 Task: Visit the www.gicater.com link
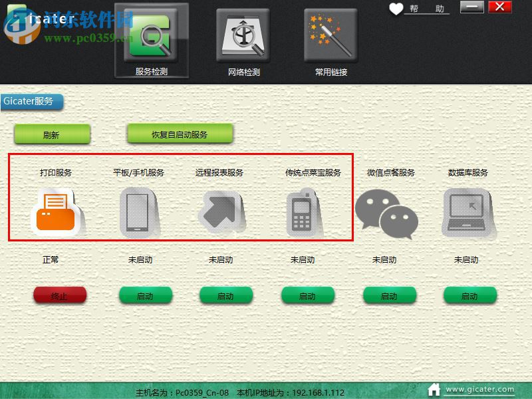point(480,389)
